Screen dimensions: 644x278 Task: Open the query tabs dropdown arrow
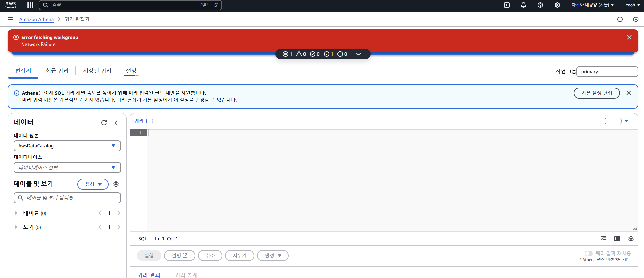(626, 121)
